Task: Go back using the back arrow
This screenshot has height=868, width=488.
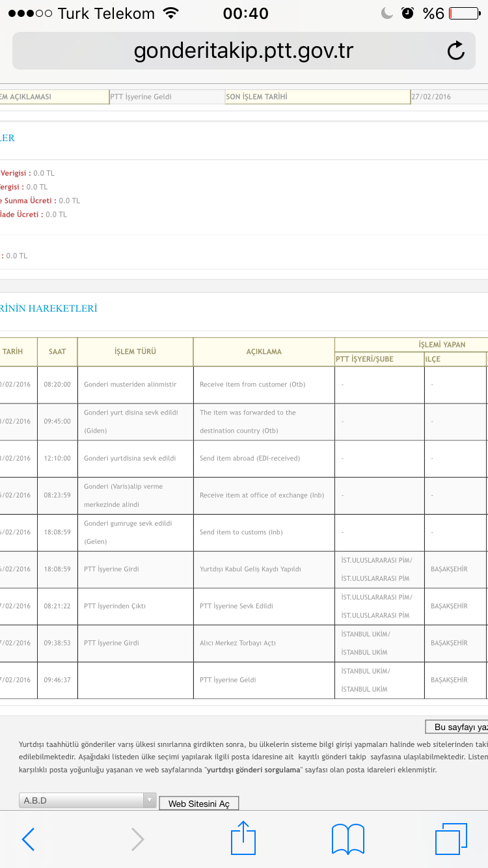Action: pyautogui.click(x=28, y=839)
